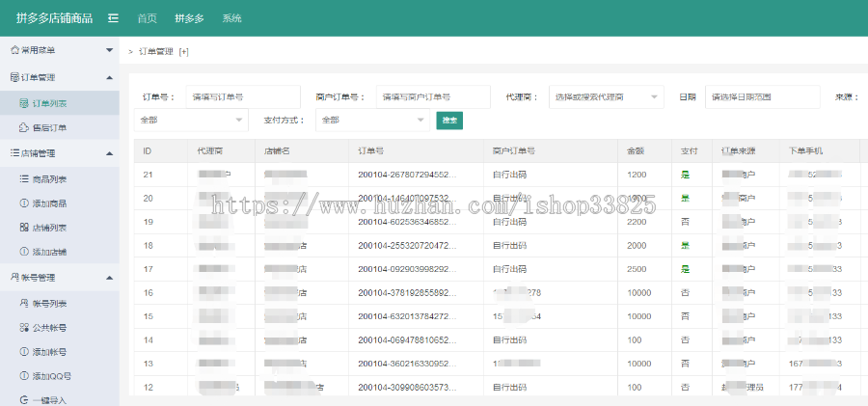The height and width of the screenshot is (406, 868).
Task: Open 帐号列表 in the sidebar
Action: [59, 304]
